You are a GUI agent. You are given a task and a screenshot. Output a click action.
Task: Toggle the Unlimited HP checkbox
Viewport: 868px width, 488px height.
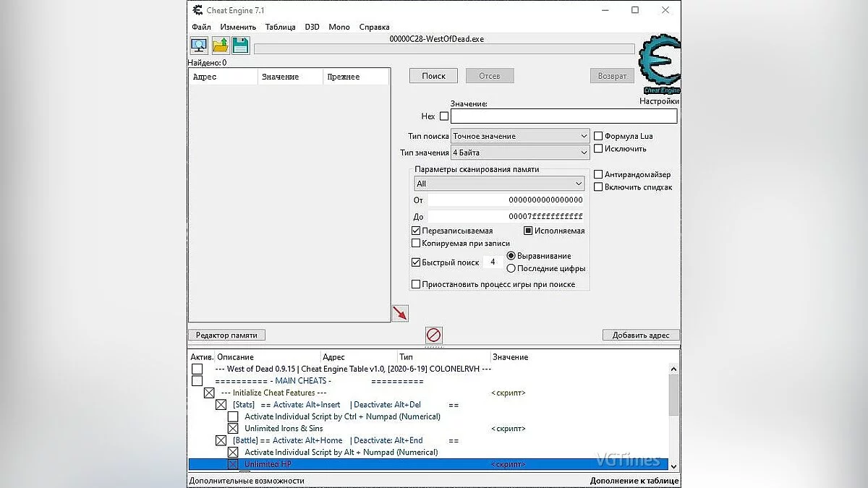[x=233, y=464]
